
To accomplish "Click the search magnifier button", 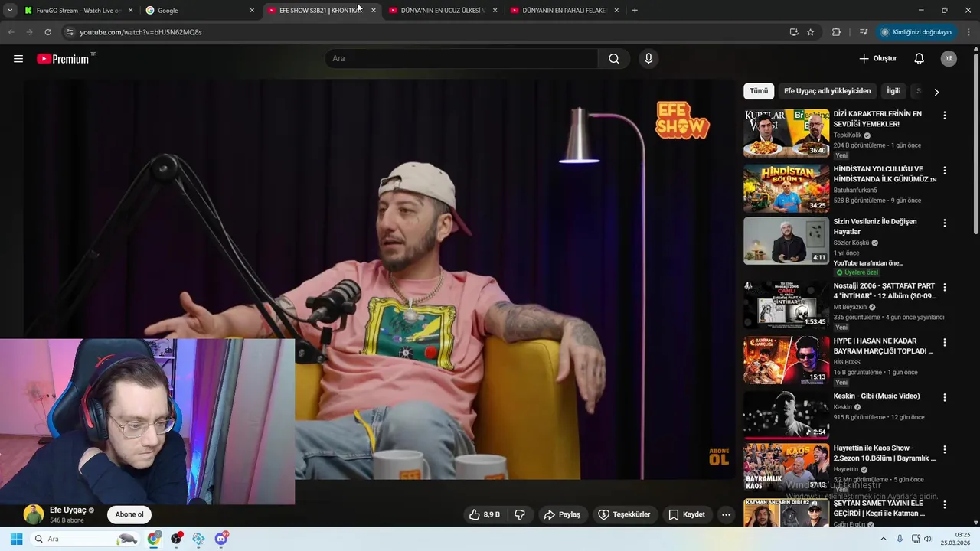I will click(x=614, y=59).
